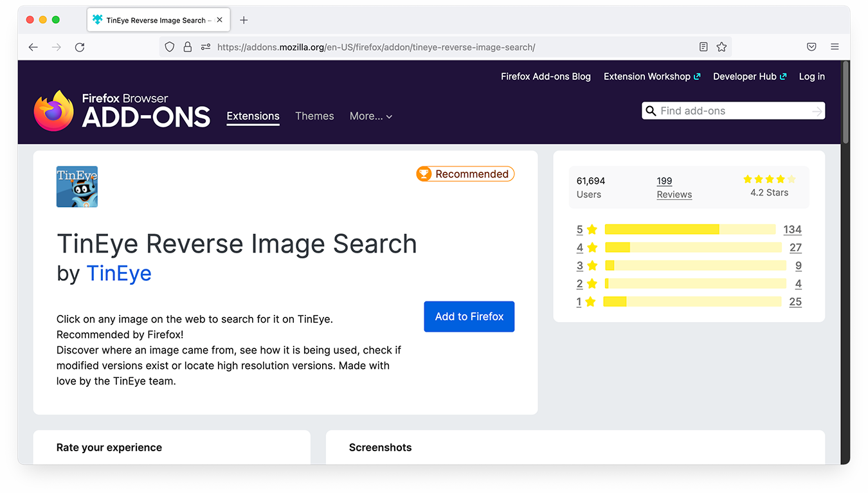Click the Rate your experience heading

(109, 447)
